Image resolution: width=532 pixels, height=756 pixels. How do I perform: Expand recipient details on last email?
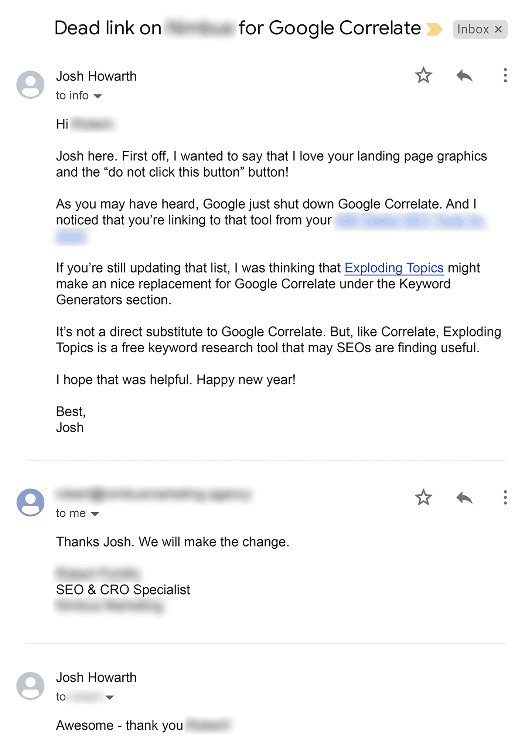point(109,698)
